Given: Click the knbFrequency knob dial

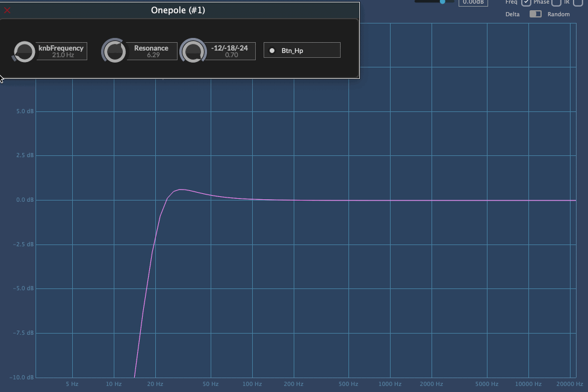Looking at the screenshot, I should point(25,52).
